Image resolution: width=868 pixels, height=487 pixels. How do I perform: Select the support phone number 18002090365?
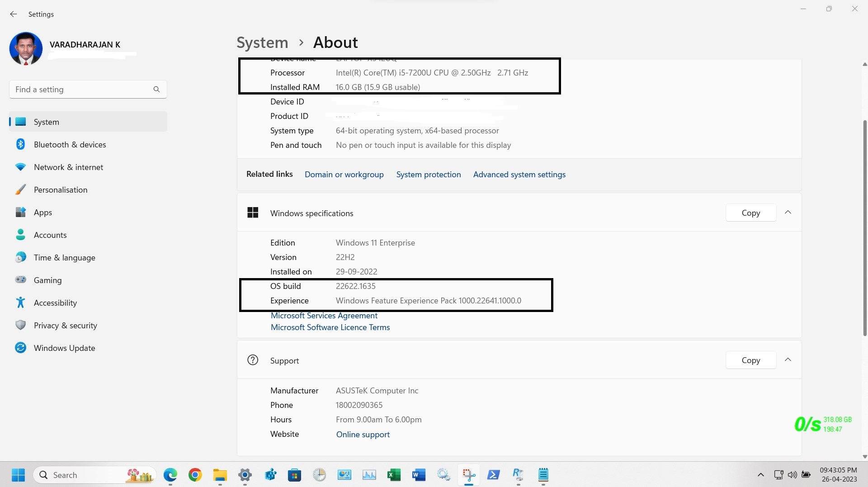(x=359, y=405)
